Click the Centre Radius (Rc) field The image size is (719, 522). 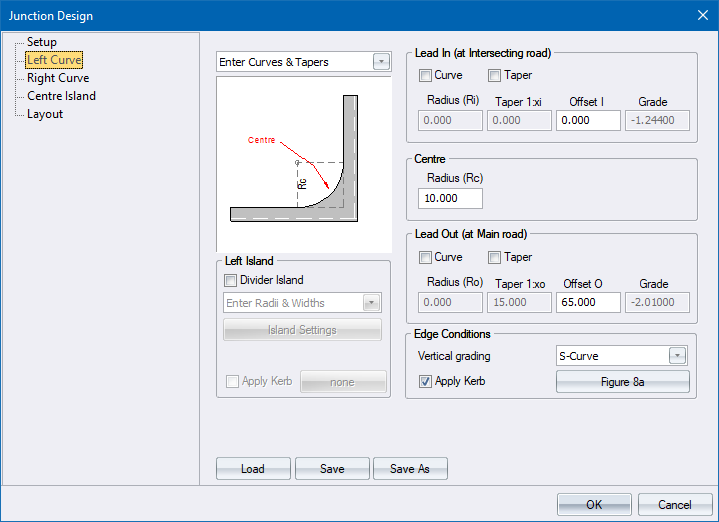[450, 198]
